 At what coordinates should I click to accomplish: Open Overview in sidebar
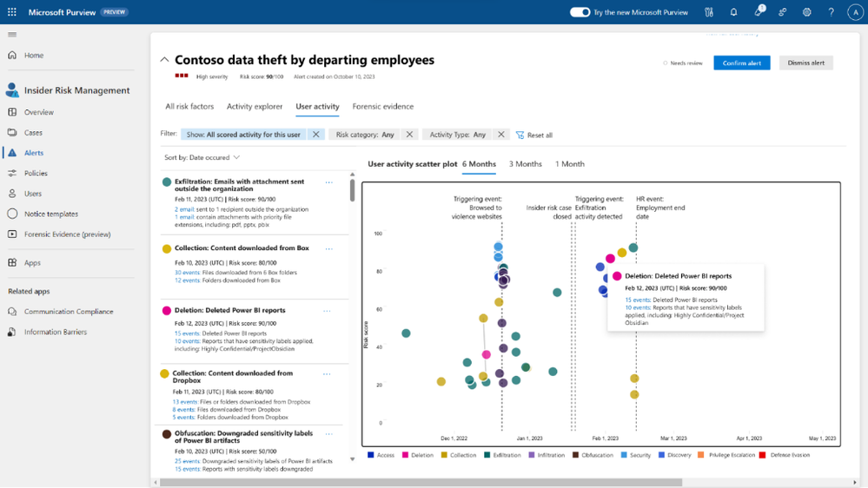tap(39, 112)
